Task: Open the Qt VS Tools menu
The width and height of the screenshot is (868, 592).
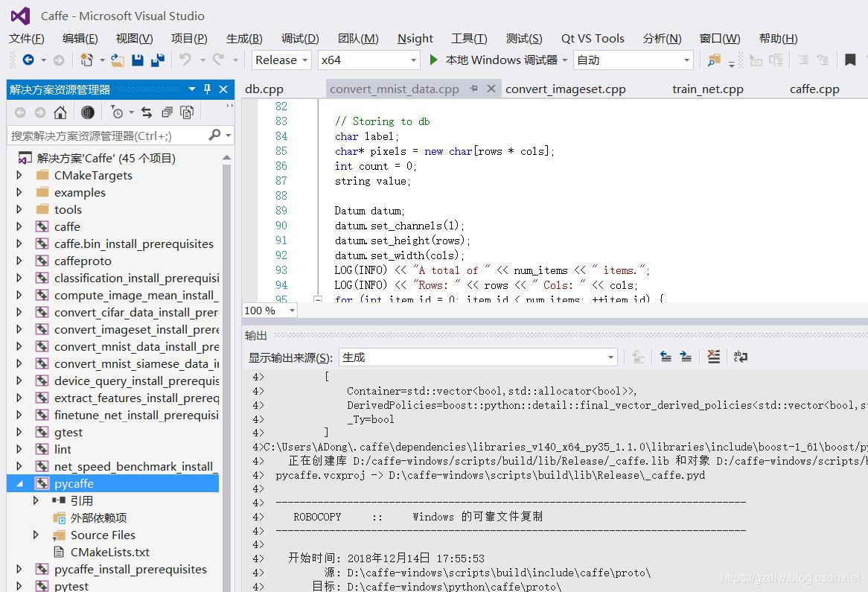Action: (593, 38)
